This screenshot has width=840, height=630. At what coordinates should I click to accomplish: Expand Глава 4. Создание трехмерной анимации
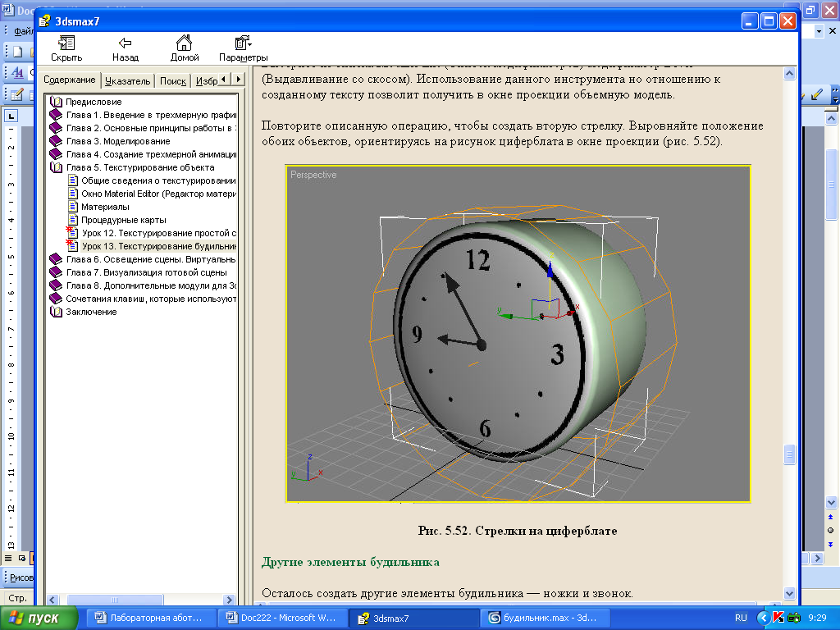(151, 154)
